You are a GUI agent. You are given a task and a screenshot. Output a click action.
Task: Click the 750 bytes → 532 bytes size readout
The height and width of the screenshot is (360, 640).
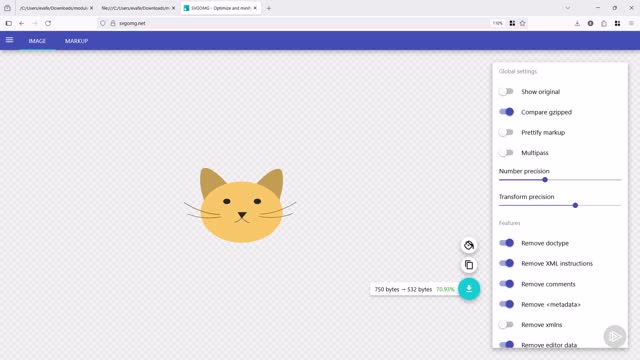point(403,289)
